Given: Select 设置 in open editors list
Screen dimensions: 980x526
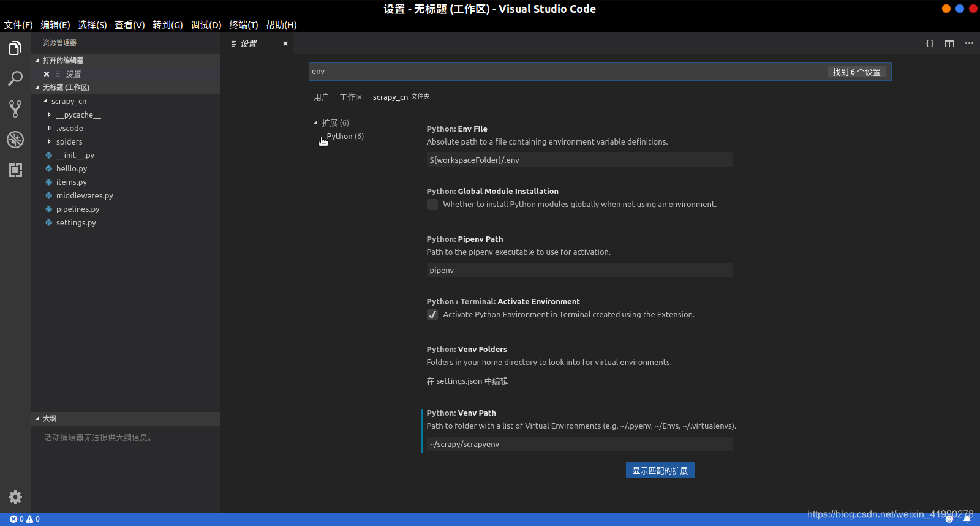Looking at the screenshot, I should 126,74.
